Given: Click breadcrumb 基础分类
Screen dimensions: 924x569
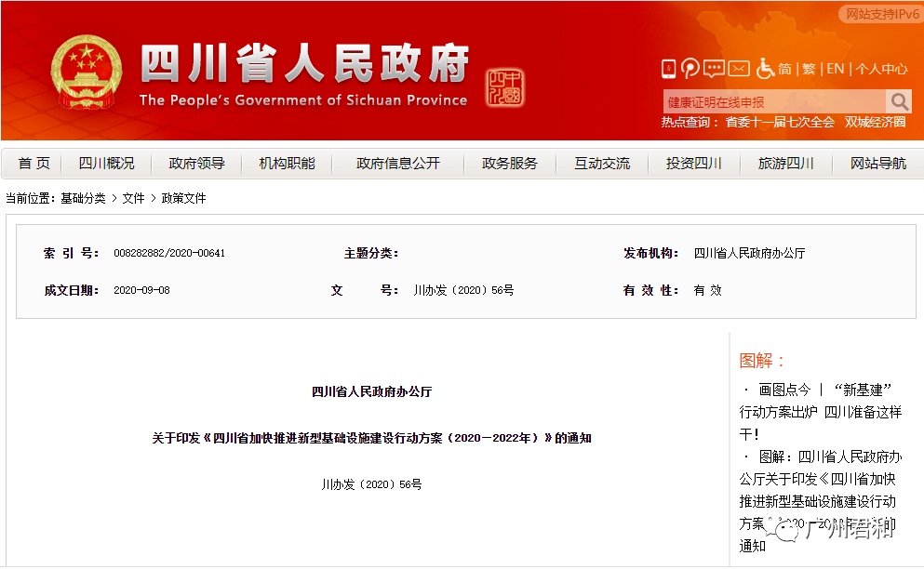Looking at the screenshot, I should click(x=83, y=199).
